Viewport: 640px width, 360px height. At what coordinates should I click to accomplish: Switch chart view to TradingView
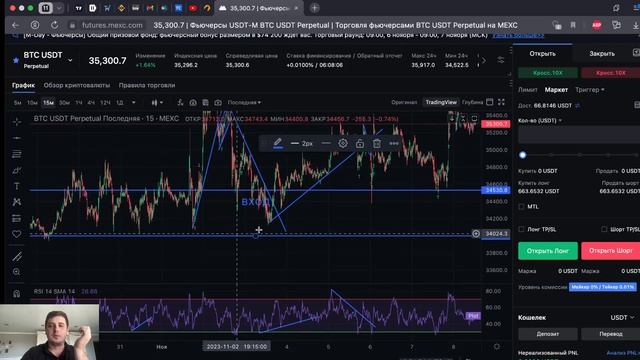click(x=441, y=102)
